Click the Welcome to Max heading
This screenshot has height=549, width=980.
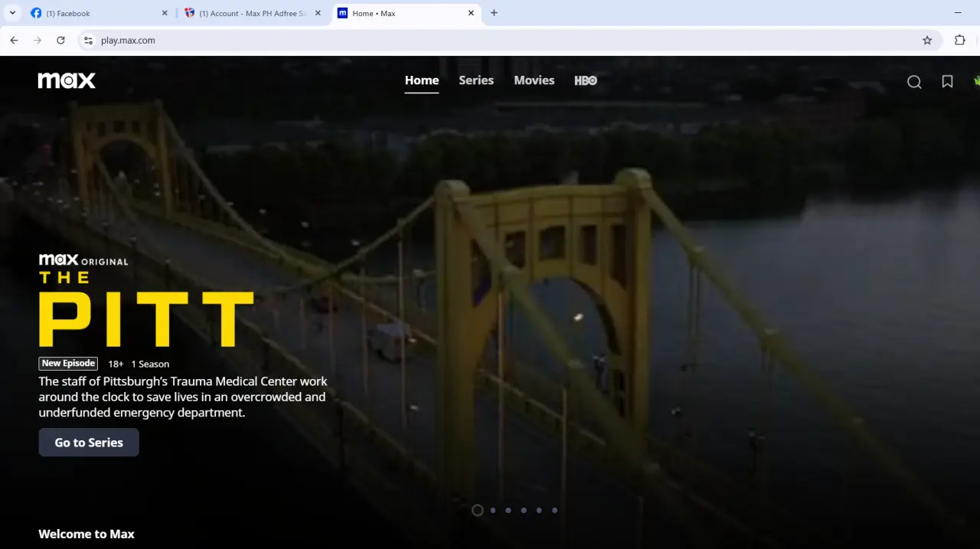[87, 534]
